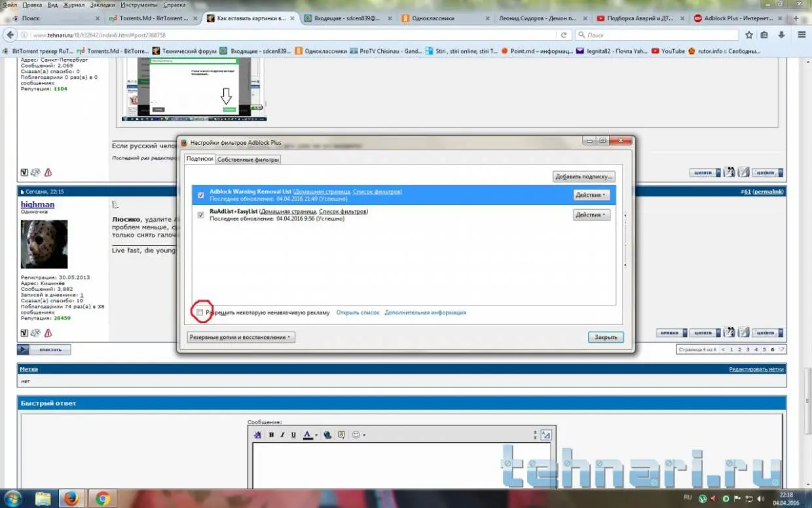Viewport: 812px width, 508px height.
Task: Click the screenshot thumbnail in the upper post
Action: [x=194, y=88]
